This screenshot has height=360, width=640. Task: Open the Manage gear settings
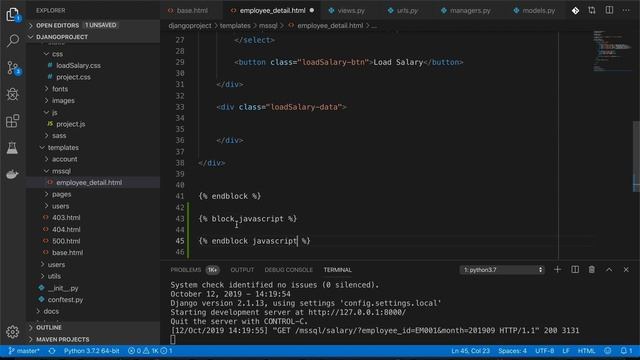pyautogui.click(x=13, y=332)
